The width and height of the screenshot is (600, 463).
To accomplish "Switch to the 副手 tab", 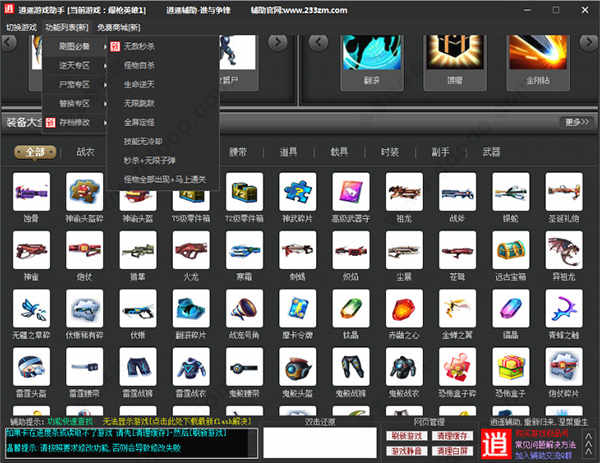I will point(440,152).
